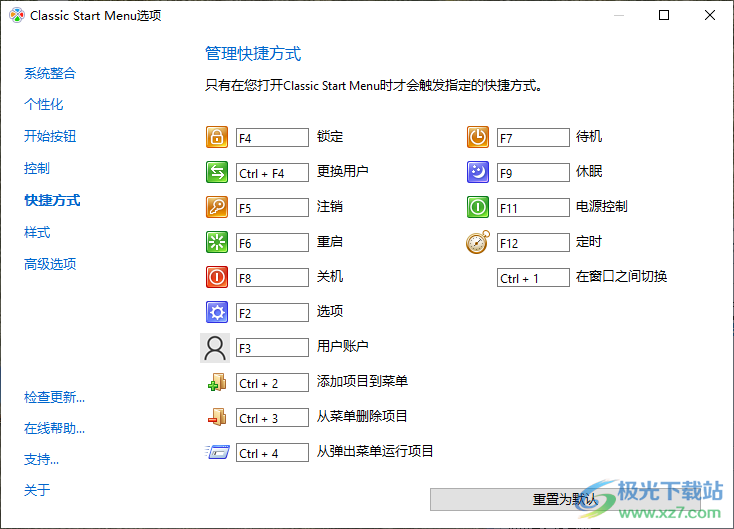Open the 高级选项 settings page

point(50,264)
